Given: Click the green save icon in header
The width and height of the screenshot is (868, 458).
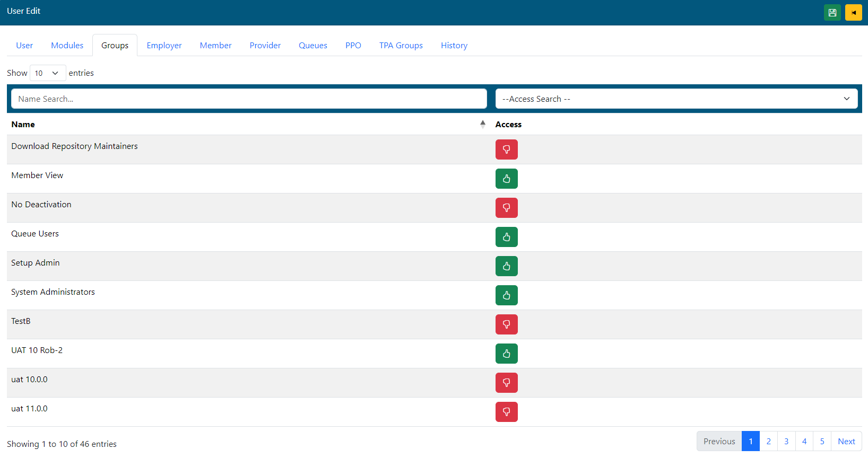Looking at the screenshot, I should 832,13.
